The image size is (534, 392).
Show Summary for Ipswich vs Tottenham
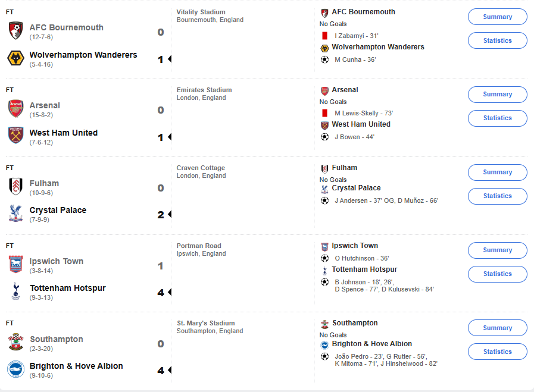497,250
